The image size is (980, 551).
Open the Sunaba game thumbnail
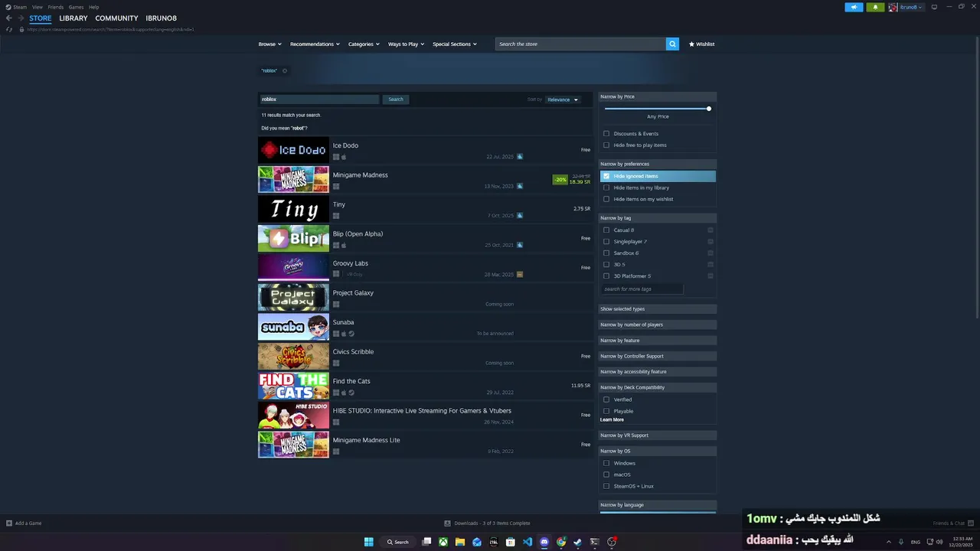point(293,328)
